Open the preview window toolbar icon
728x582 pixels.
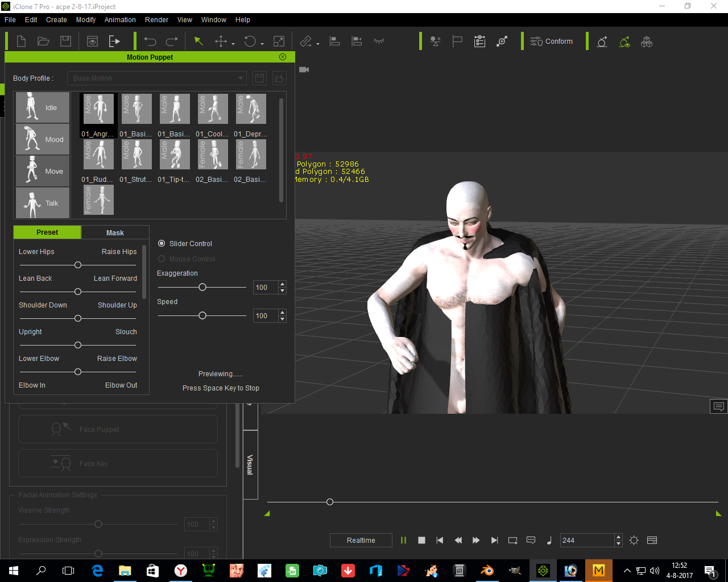[x=92, y=41]
